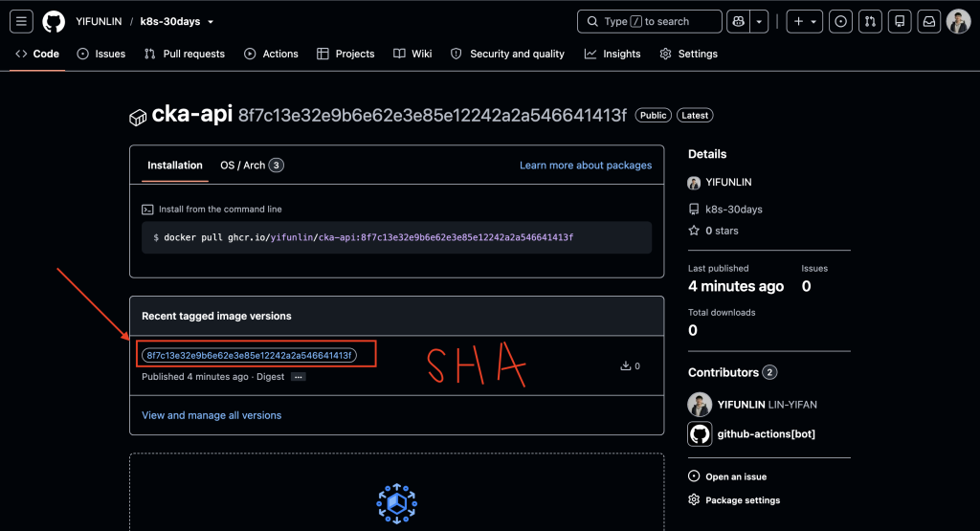
Task: Click the cka-api package icon
Action: [138, 117]
